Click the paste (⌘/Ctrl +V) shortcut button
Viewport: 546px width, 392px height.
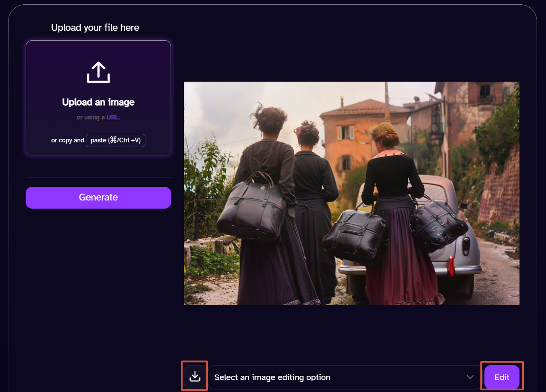click(x=115, y=140)
